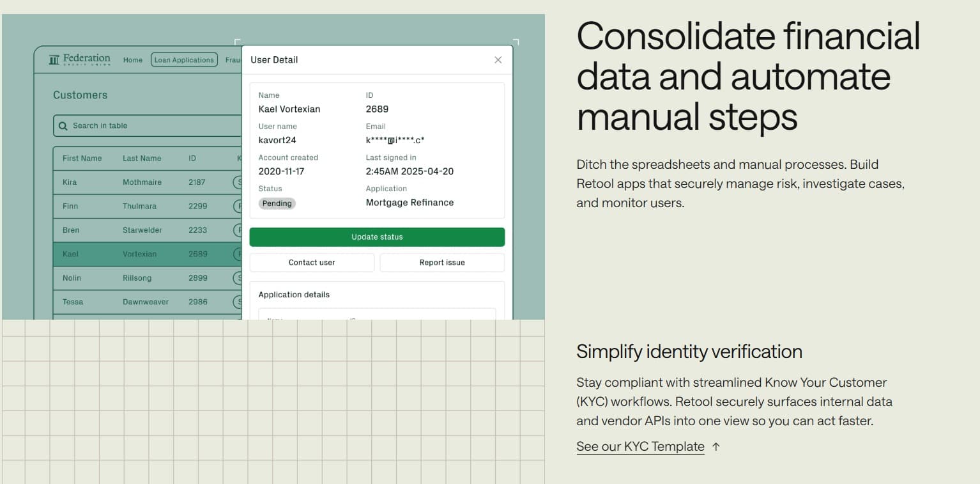
Task: Click the Pending status badge
Action: click(x=277, y=203)
